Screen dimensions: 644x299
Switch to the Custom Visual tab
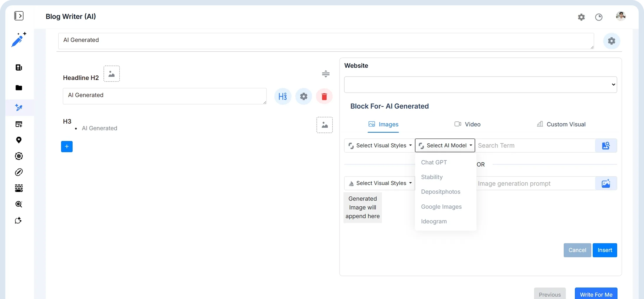click(x=561, y=124)
